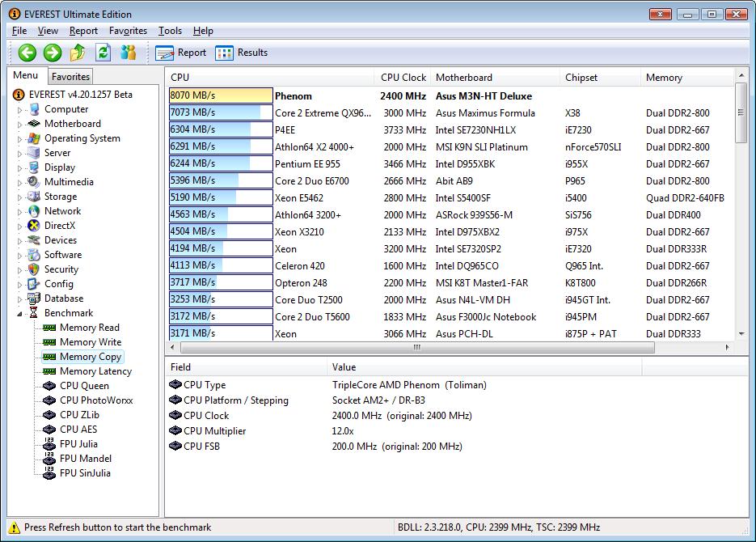
Task: Click the Display monitor icon
Action: coord(34,167)
